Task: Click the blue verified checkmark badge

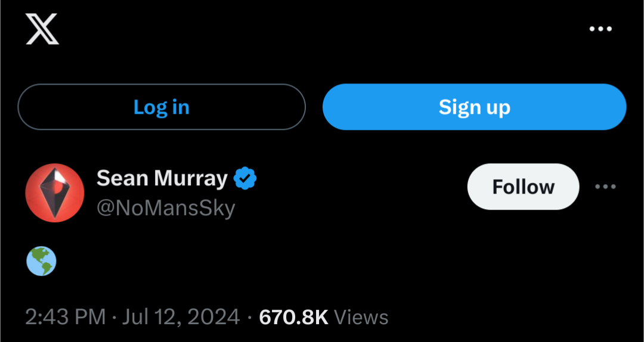Action: tap(245, 178)
